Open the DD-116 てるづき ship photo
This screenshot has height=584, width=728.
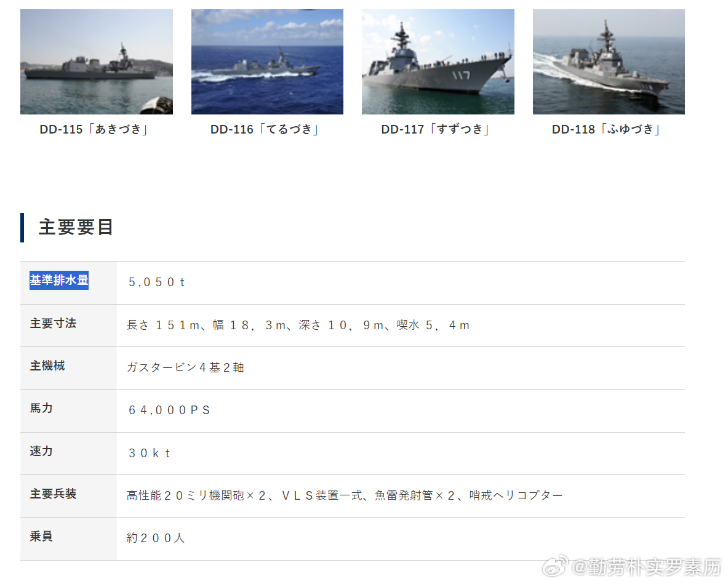268,62
